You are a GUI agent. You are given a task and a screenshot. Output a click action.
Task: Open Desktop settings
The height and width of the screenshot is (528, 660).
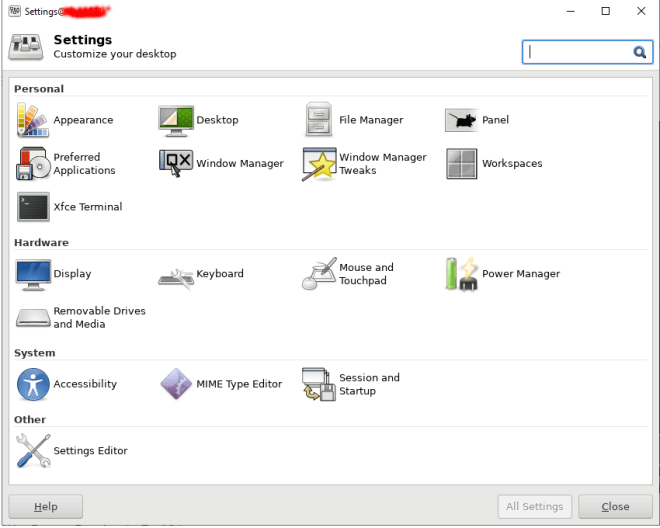(x=176, y=120)
